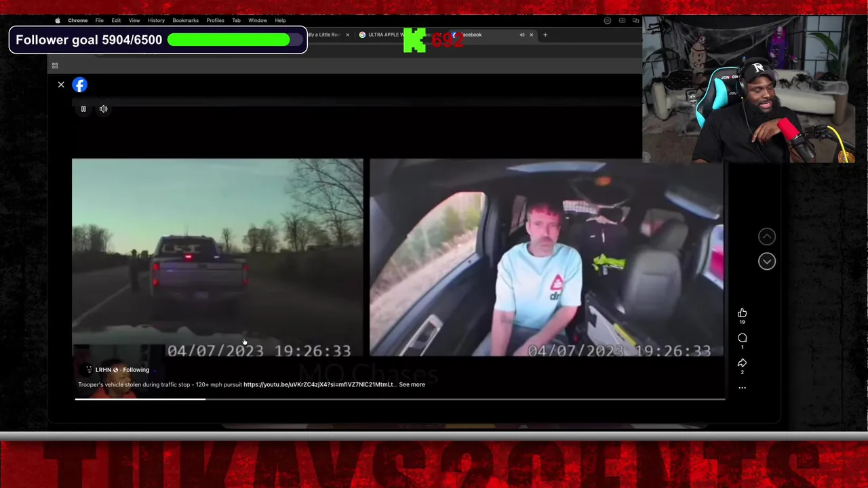Open the View menu
Viewport: 868px width, 488px height.
134,20
